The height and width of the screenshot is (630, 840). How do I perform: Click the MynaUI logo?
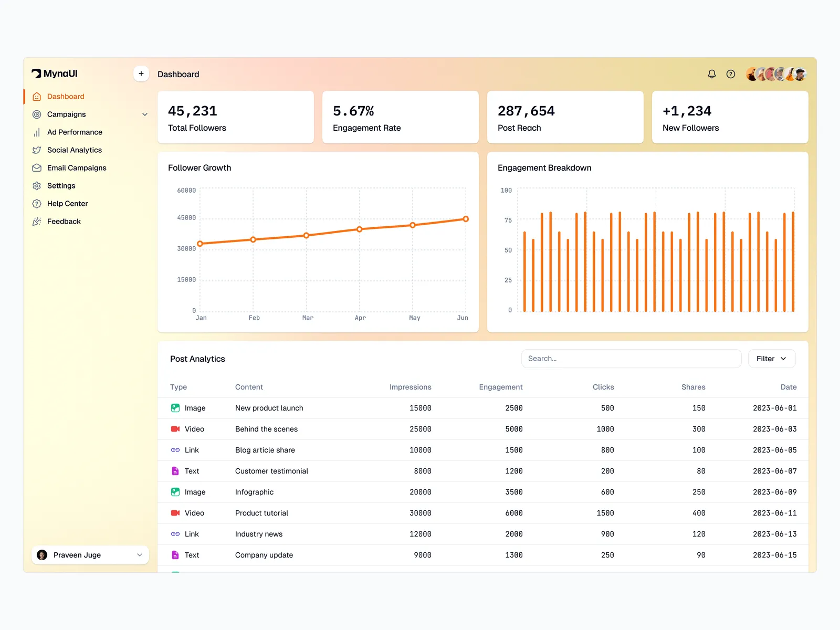[55, 73]
